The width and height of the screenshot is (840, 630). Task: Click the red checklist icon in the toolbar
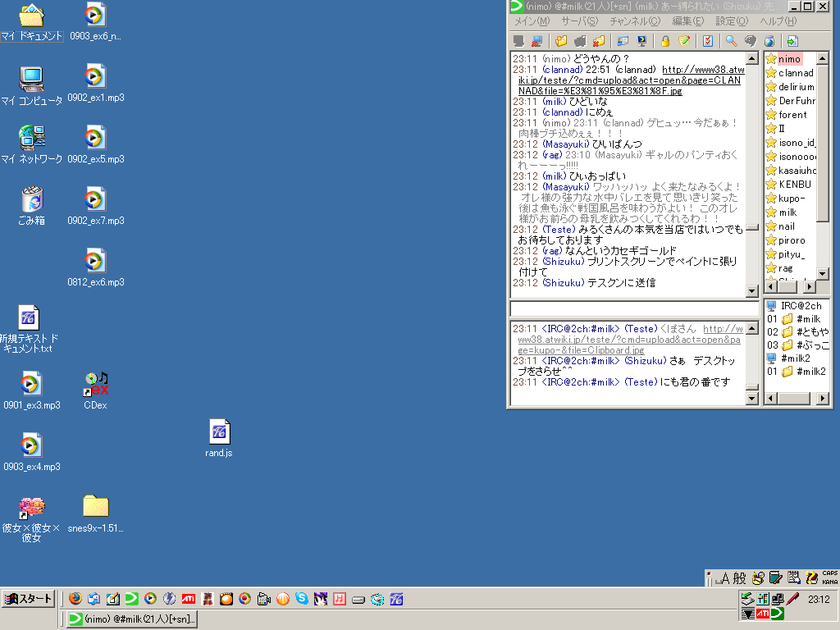pos(708,41)
